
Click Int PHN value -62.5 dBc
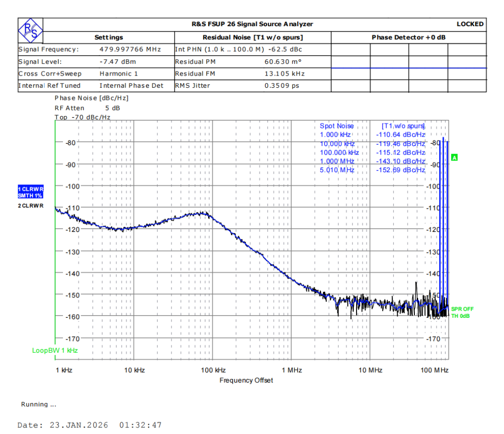285,49
